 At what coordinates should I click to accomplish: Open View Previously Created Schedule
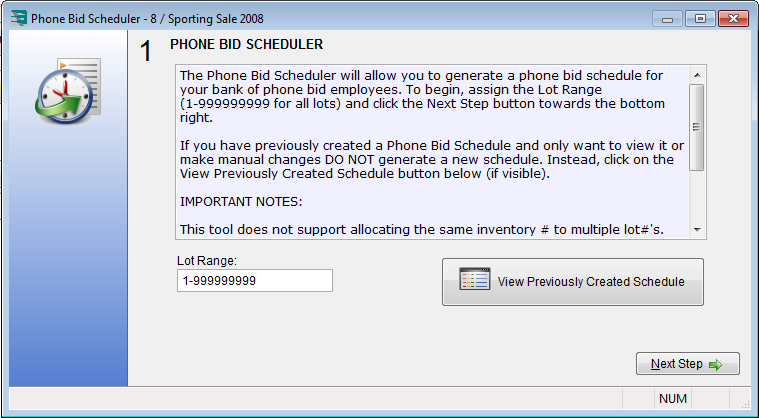[573, 281]
